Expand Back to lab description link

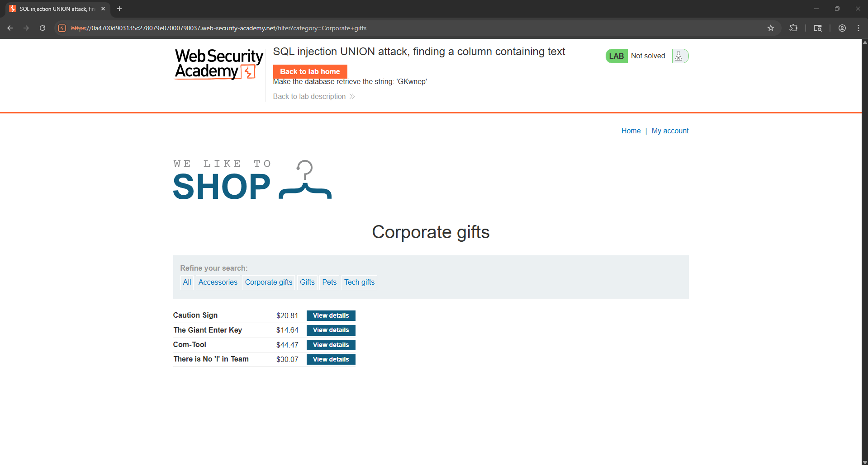313,97
